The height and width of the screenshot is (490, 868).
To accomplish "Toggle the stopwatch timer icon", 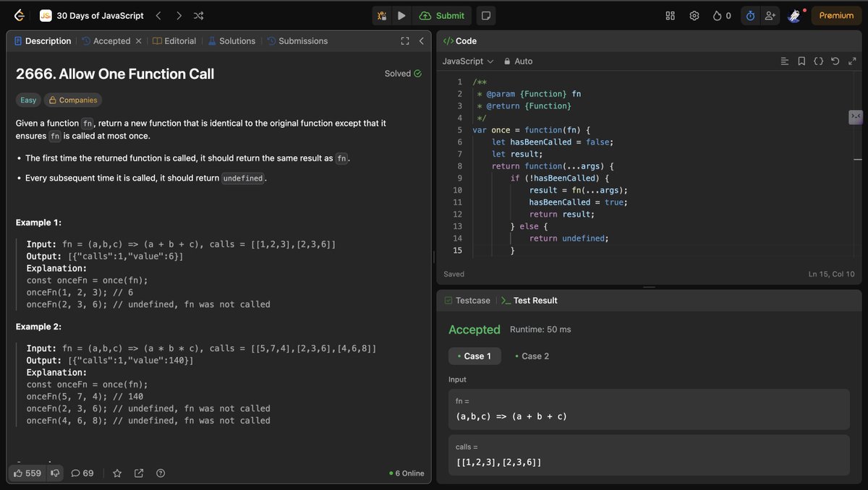I will click(750, 15).
